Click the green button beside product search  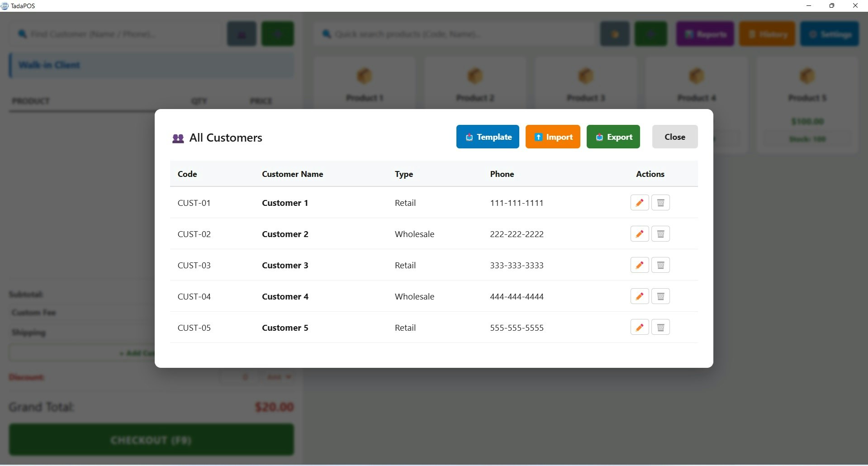650,34
